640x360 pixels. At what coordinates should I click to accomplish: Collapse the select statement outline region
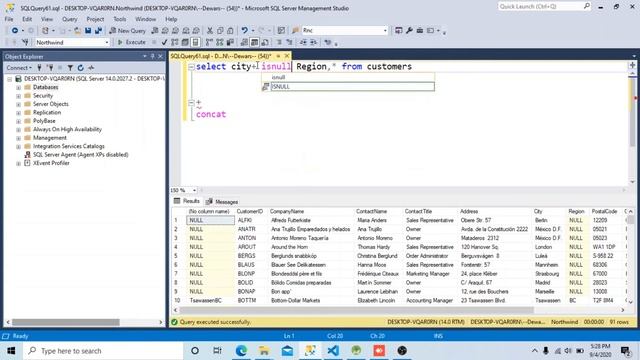click(x=191, y=67)
